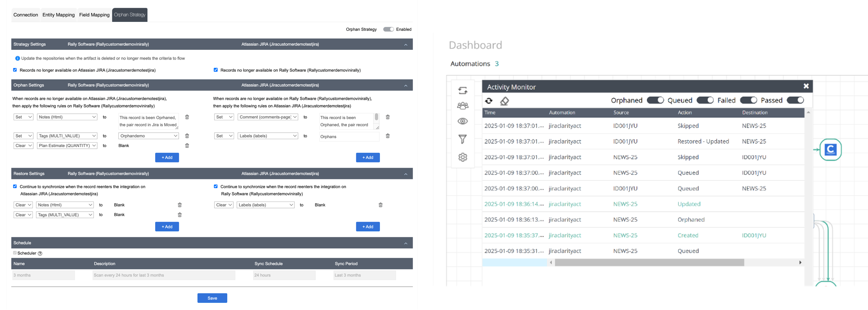The image size is (868, 310).
Task: Click + Add under Restore Settings for Jira
Action: (x=368, y=226)
